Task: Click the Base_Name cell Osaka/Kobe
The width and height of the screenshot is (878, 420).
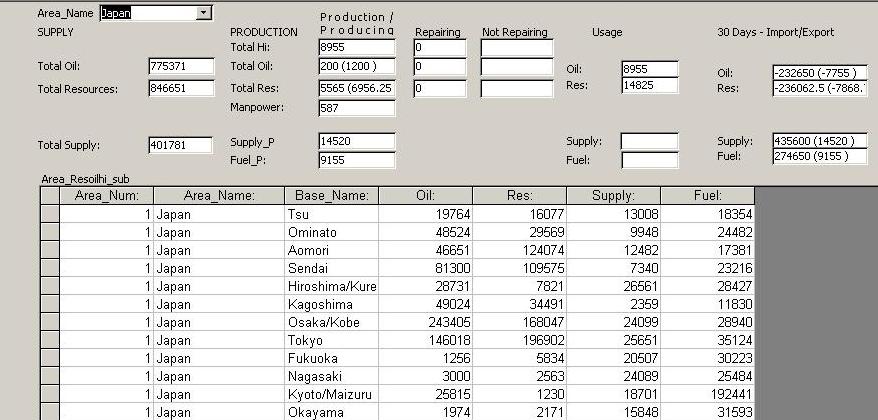Action: (331, 322)
